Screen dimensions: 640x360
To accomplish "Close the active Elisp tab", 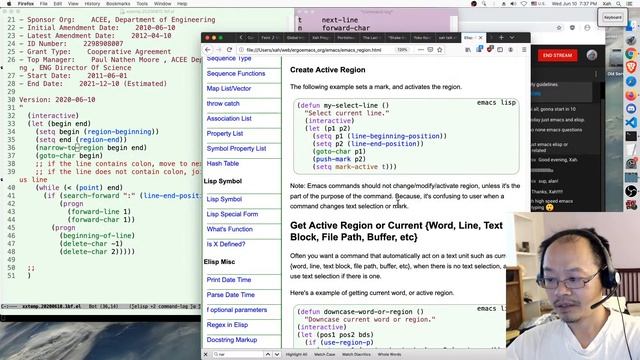I will (x=480, y=38).
